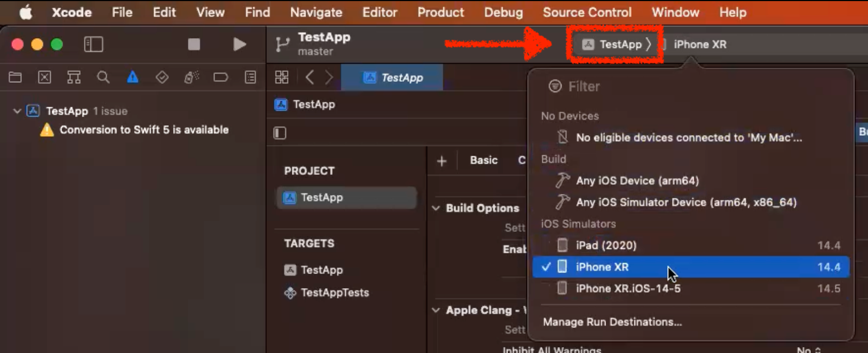The width and height of the screenshot is (868, 353).
Task: Open the iPhone XR run destination selector
Action: 700,44
